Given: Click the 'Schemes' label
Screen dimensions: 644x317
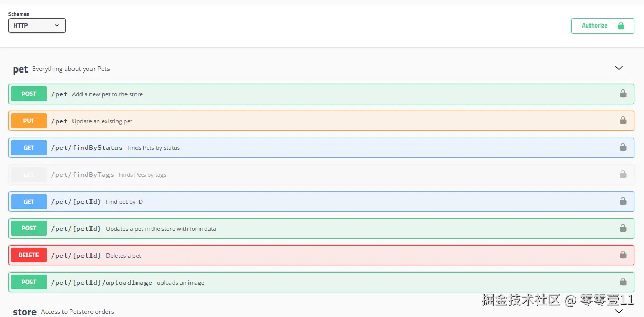Looking at the screenshot, I should [x=19, y=14].
